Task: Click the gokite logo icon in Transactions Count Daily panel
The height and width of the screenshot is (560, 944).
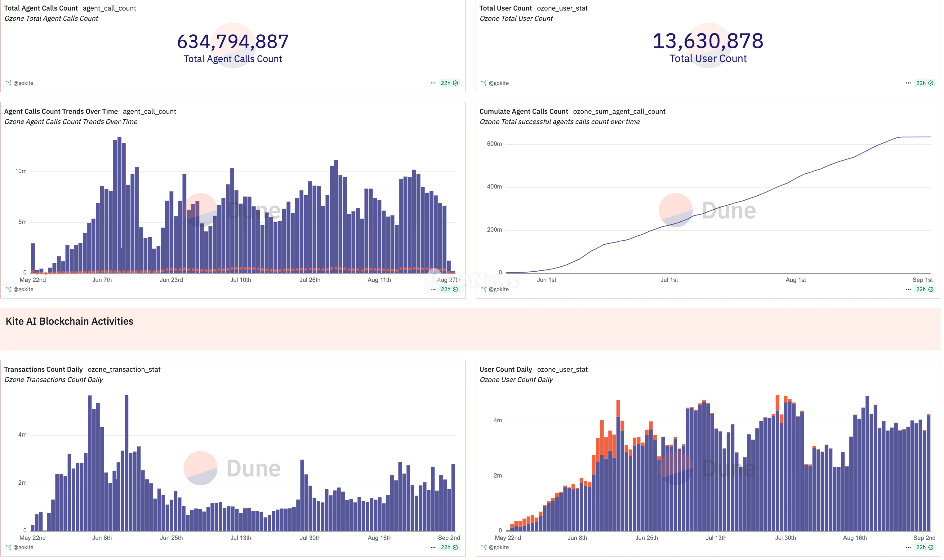Action: click(8, 548)
